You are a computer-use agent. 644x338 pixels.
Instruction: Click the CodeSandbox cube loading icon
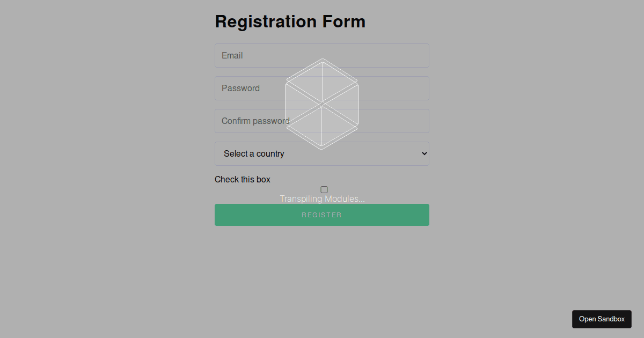click(322, 104)
